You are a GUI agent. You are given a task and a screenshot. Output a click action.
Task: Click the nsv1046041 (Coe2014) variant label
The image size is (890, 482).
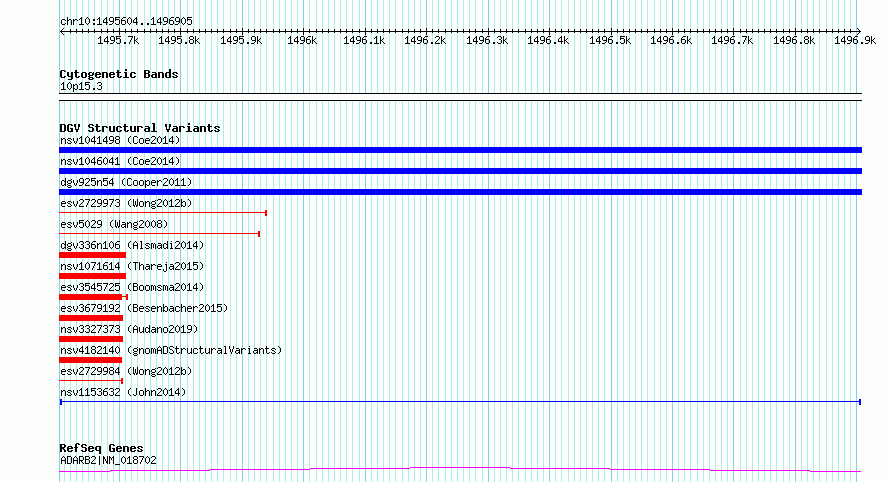(120, 161)
